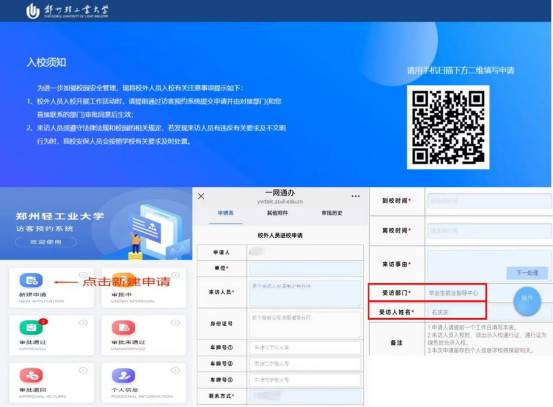Open the 新建申请 (New Application) blue icon
Viewport: 553px width, 407px height.
pos(31,280)
